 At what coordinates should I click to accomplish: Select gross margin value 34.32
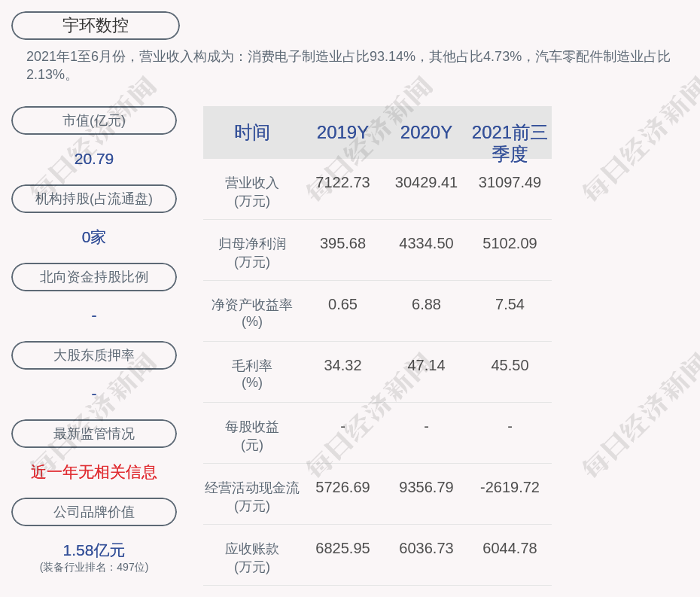[342, 365]
